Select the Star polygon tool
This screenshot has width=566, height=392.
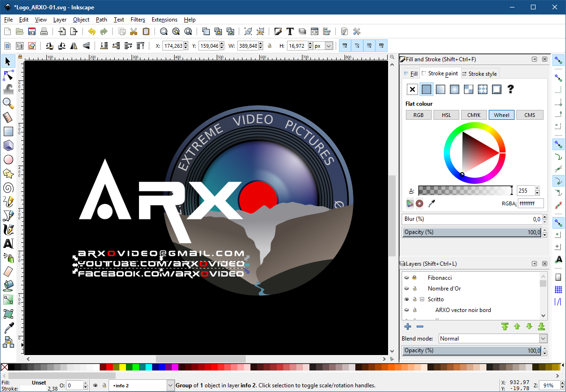pos(8,174)
